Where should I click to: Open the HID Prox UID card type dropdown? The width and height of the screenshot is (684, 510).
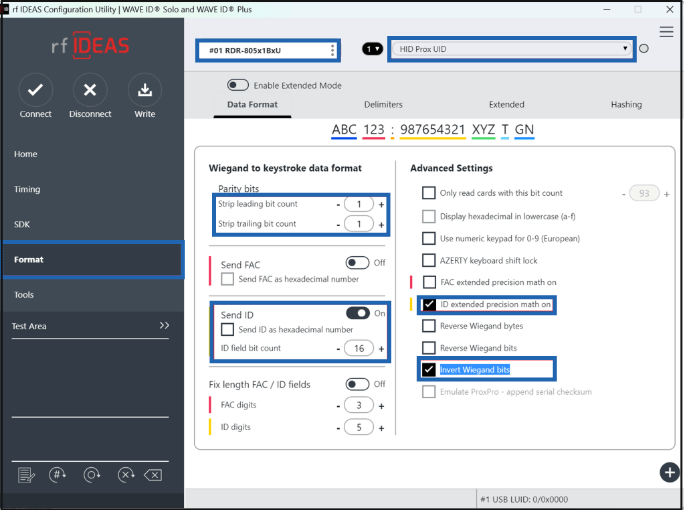coord(511,49)
